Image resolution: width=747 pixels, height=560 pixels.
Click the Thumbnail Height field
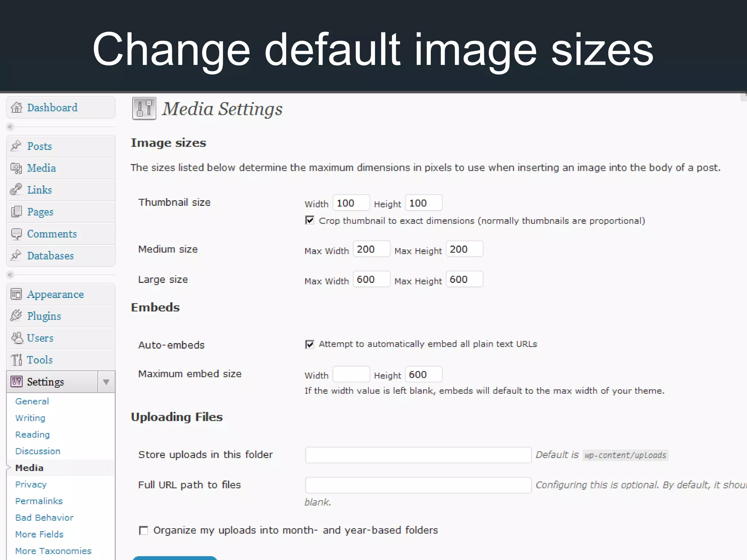[424, 203]
